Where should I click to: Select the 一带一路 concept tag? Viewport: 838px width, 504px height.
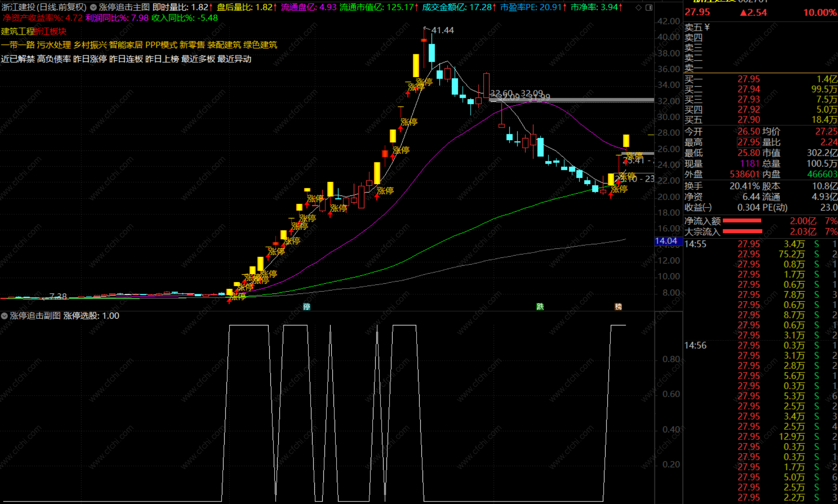coord(17,45)
